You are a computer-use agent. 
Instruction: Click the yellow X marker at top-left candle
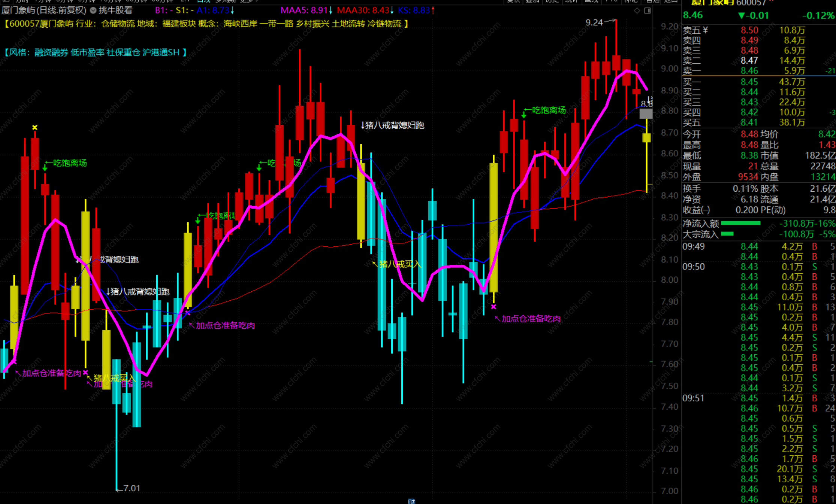point(35,128)
